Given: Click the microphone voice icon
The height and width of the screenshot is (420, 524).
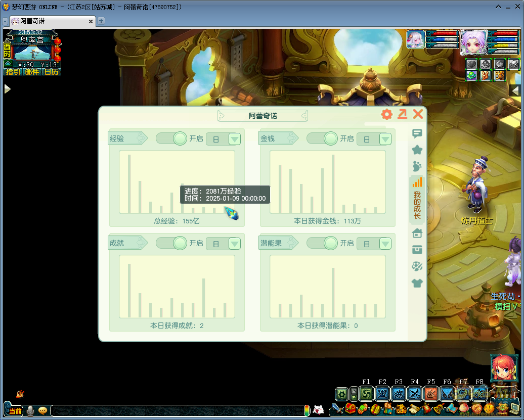Looking at the screenshot, I should pyautogui.click(x=30, y=411).
